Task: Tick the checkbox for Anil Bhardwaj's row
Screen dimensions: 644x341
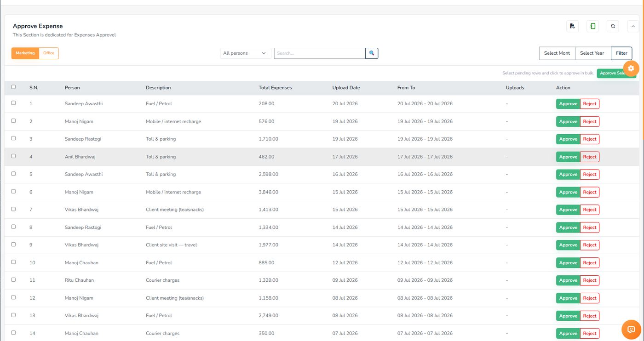Action: click(x=13, y=156)
